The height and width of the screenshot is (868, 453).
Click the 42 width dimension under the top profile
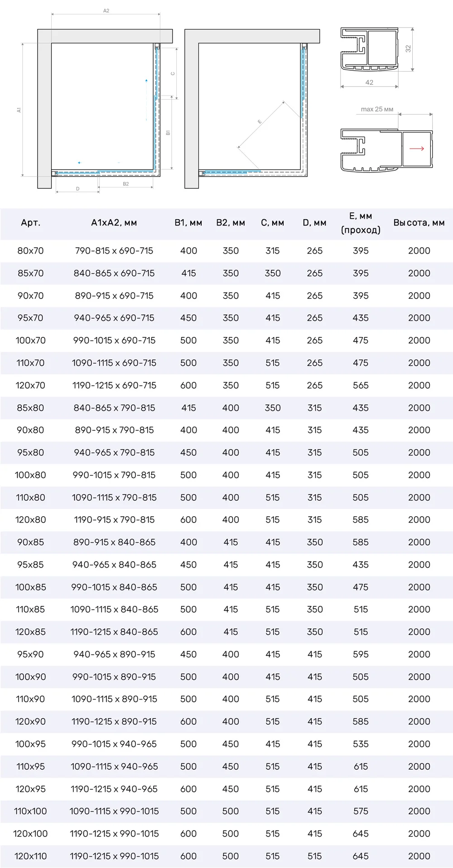(369, 82)
